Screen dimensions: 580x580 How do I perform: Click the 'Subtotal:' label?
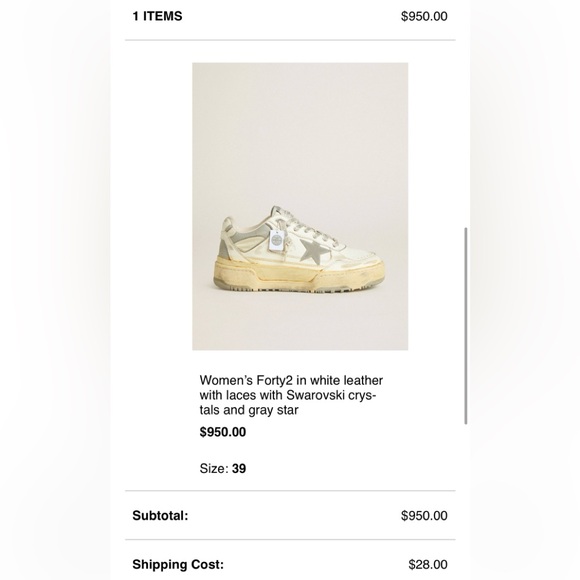click(x=160, y=516)
